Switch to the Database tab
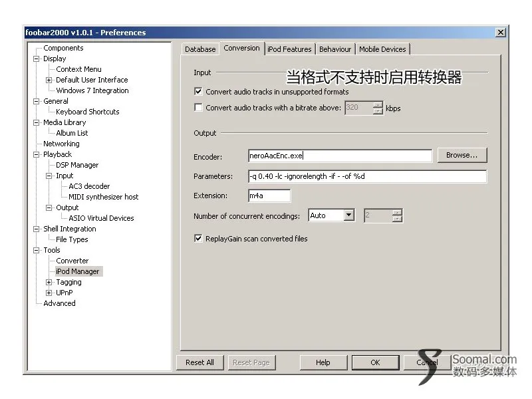Screen dimensions: 532x399 click(200, 49)
